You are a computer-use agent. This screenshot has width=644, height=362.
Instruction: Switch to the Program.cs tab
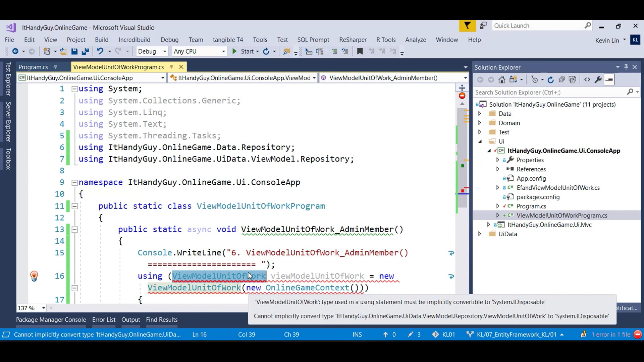[x=33, y=67]
